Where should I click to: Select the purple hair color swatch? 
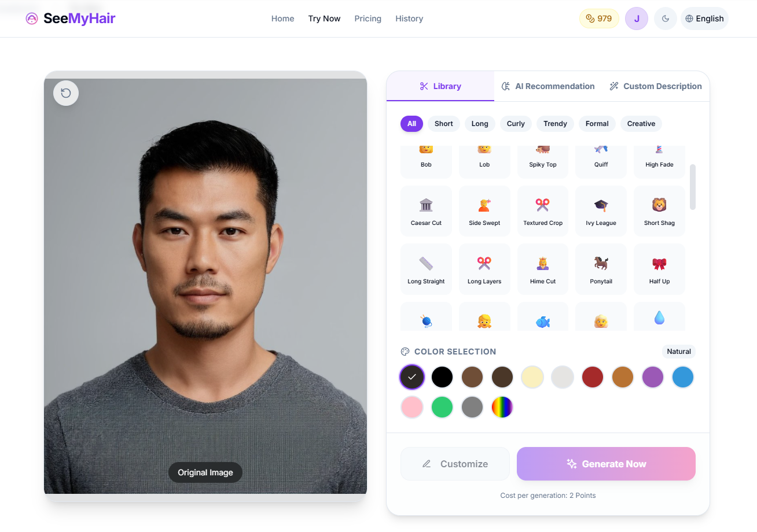[x=653, y=376]
